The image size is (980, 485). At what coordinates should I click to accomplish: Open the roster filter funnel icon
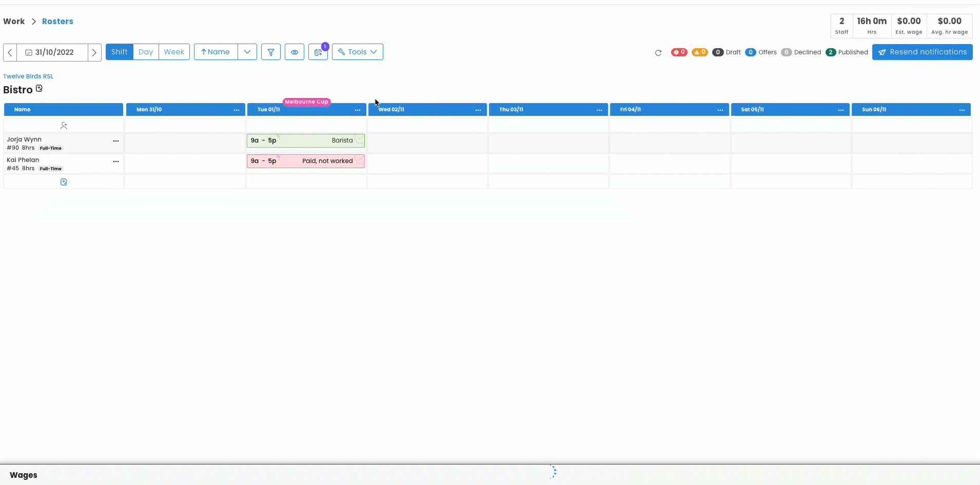(270, 52)
